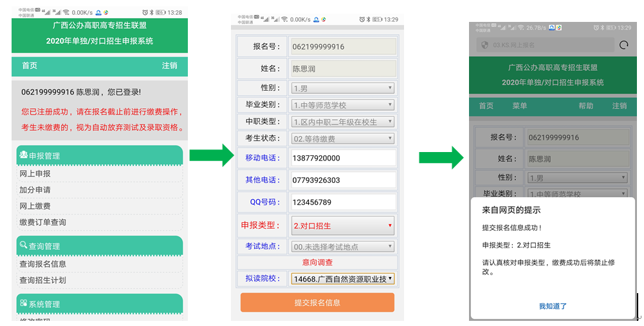Select the 申报管理 section header text
Image resolution: width=644 pixels, height=326 pixels.
tap(44, 156)
